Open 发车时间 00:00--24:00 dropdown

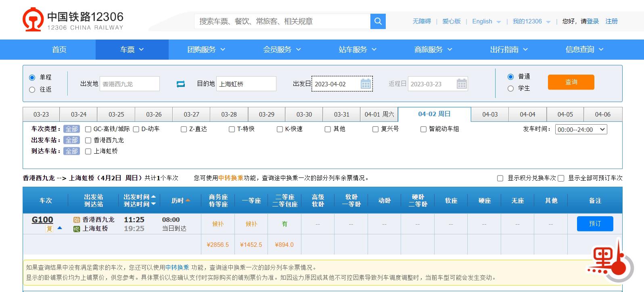pos(581,129)
